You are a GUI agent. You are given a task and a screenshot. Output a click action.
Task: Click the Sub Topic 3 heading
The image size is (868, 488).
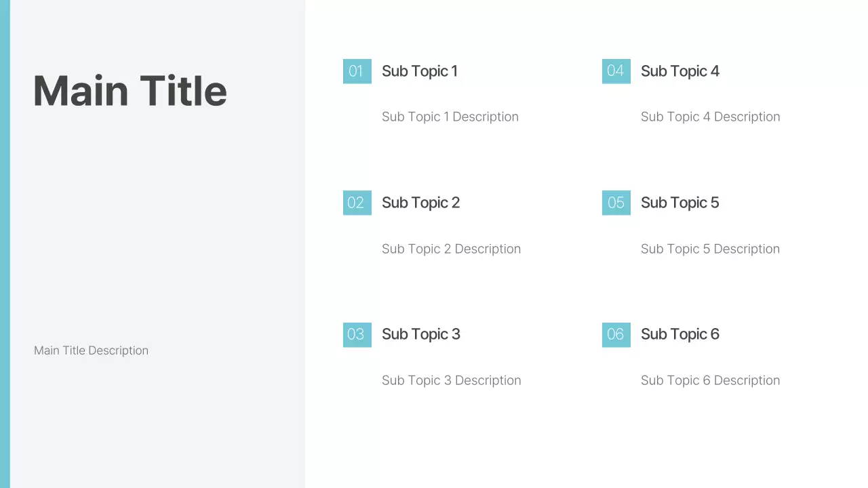[x=420, y=334]
